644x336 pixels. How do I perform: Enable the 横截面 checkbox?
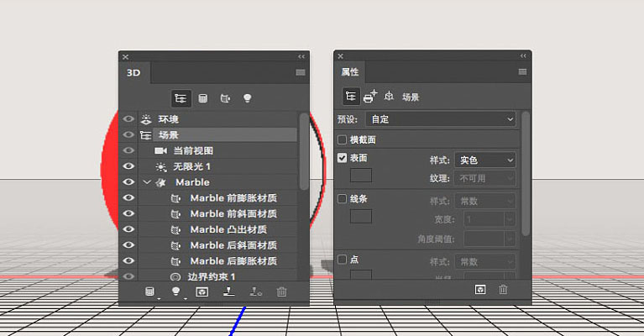(x=342, y=139)
